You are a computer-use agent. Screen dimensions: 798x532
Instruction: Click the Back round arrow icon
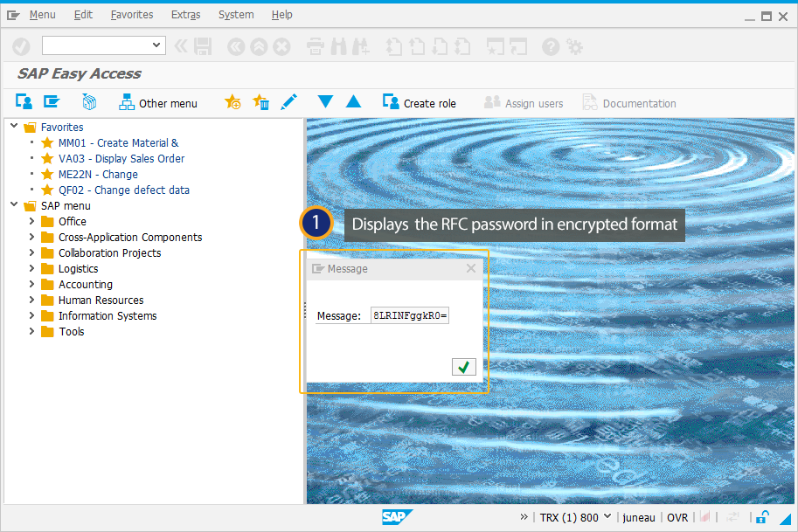pos(236,47)
